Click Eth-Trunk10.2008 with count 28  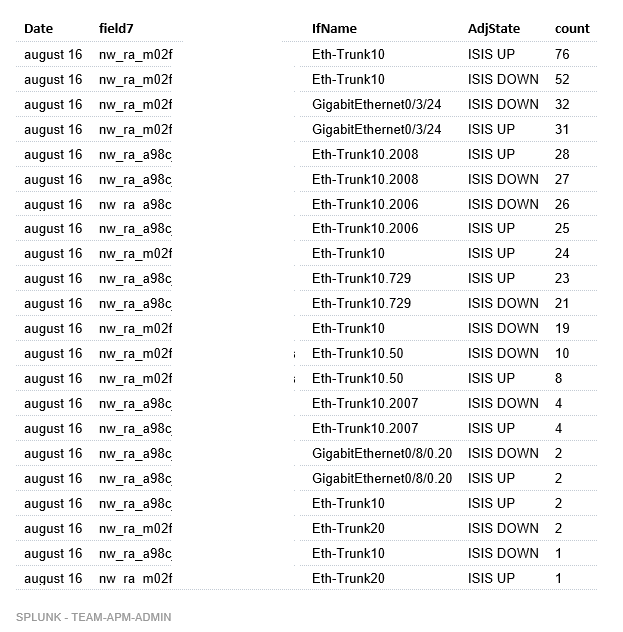point(365,154)
